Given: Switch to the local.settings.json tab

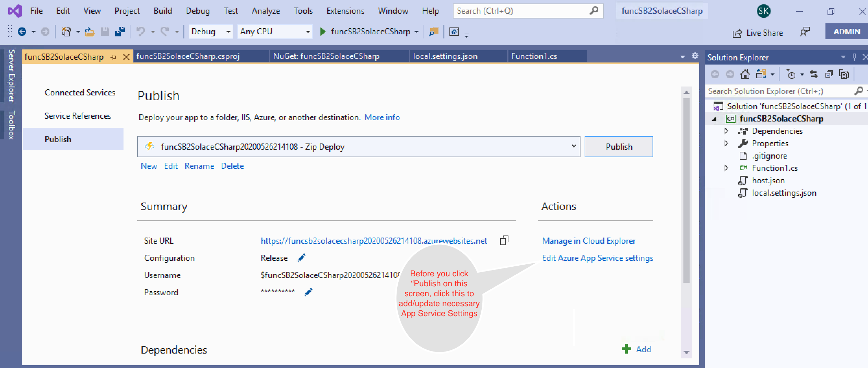Looking at the screenshot, I should (445, 56).
